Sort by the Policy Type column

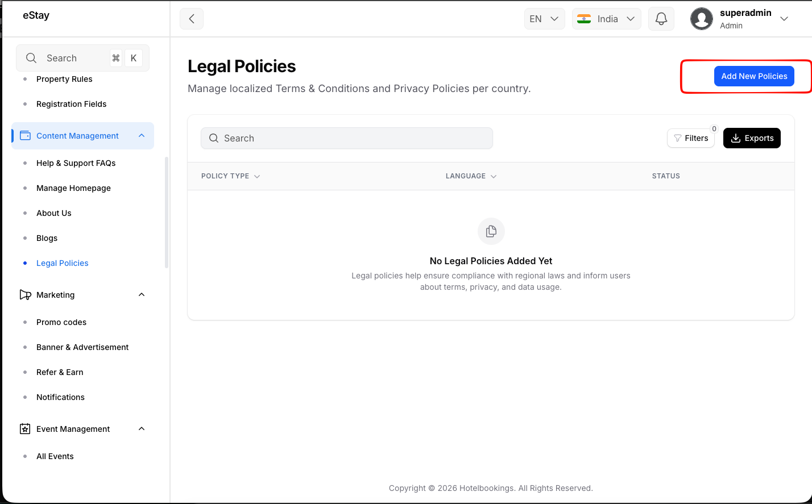[x=230, y=176]
